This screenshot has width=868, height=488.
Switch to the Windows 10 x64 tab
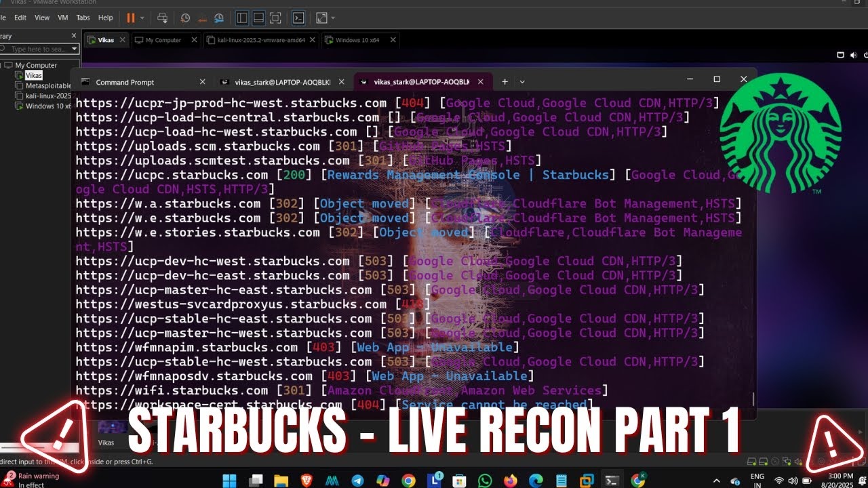coord(357,40)
